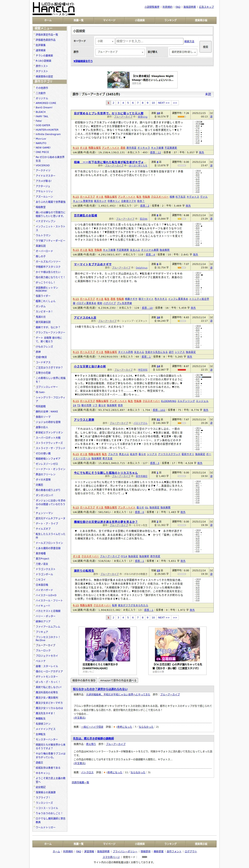Click 除外 on 機械仕掛けの天使 entry

(183, 561)
